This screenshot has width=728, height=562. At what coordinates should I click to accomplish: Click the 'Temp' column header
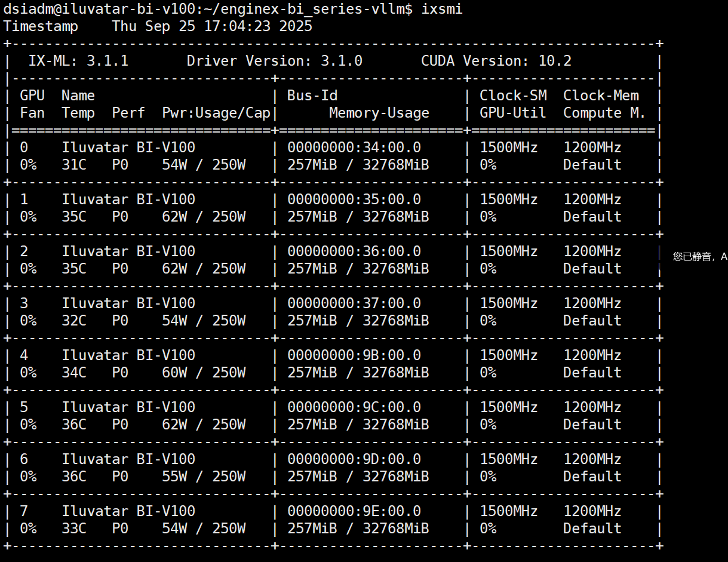click(78, 113)
